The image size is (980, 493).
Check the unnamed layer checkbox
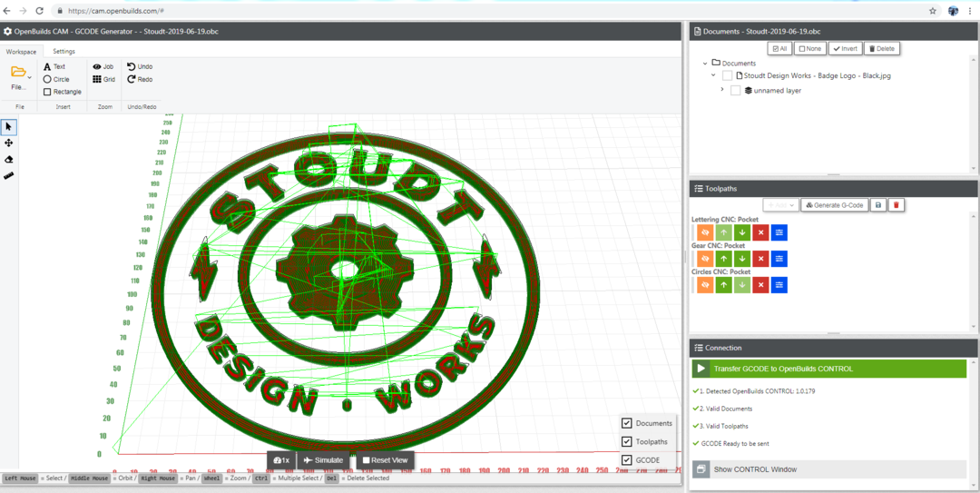736,91
